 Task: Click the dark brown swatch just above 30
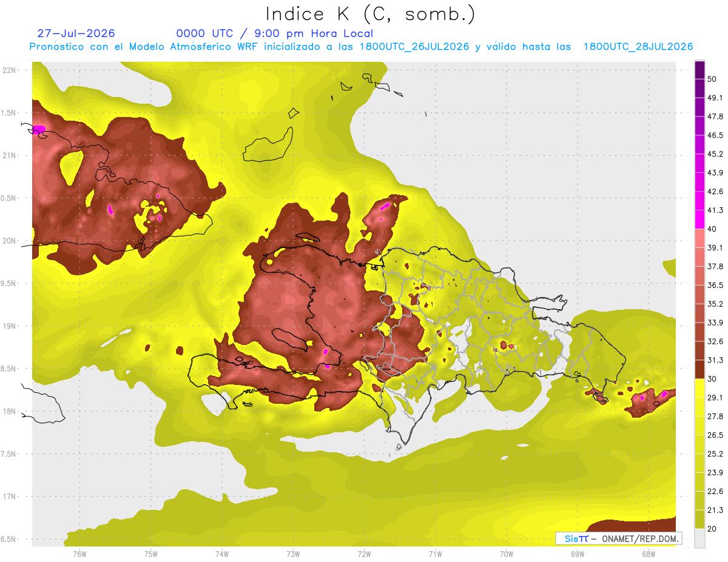tap(699, 370)
